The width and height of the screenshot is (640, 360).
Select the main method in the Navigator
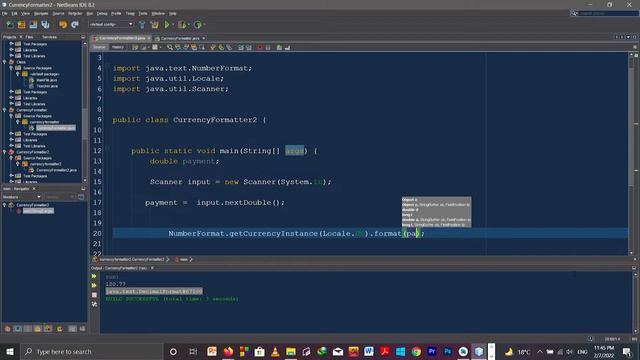pyautogui.click(x=38, y=211)
